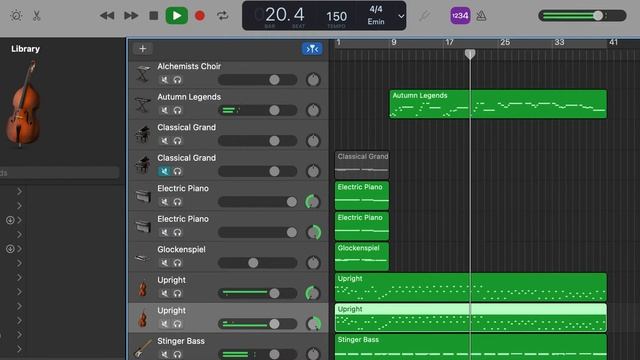Viewport: 640px width, 360px height.
Task: Open Smart Controls dial icon
Action: (16, 16)
